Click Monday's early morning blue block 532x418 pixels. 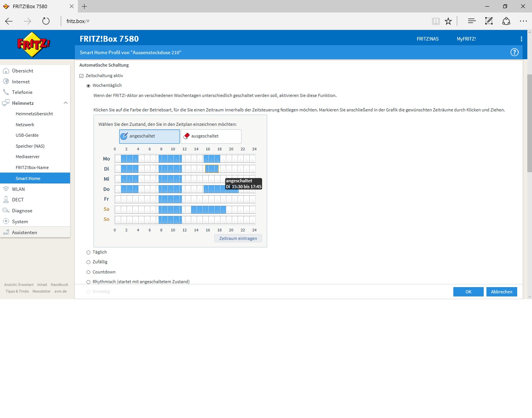[130, 159]
